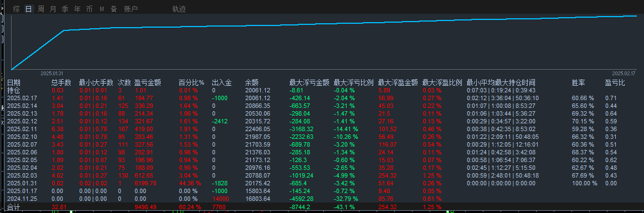This screenshot has width=644, height=213.
Task: Click the 盈亏金额 column header
Action: [x=147, y=82]
